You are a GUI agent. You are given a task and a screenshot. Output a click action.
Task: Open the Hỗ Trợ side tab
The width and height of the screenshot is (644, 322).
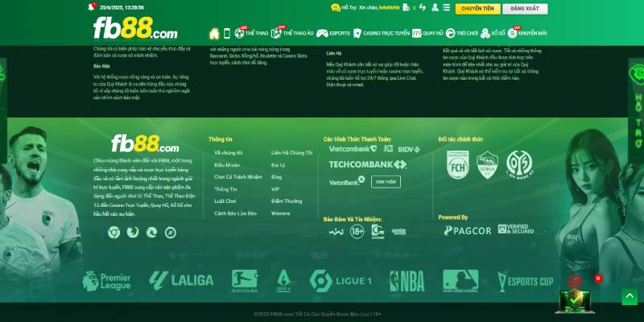636,111
